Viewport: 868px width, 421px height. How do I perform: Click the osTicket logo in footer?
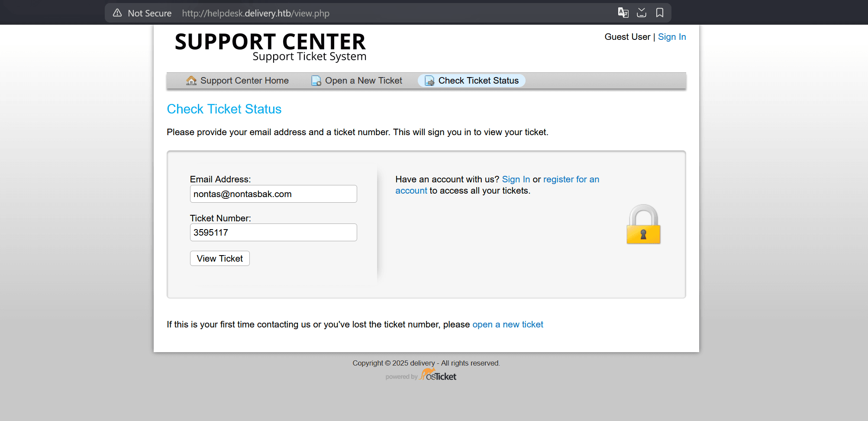[438, 375]
